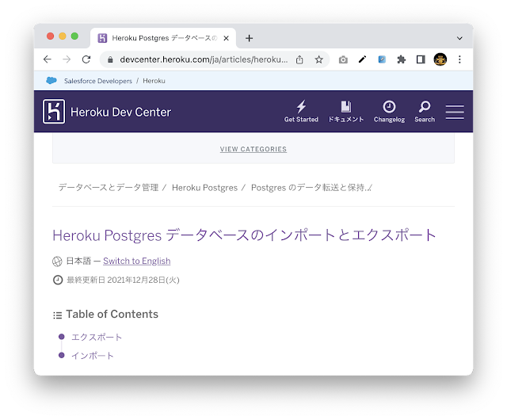The height and width of the screenshot is (420, 507).
Task: Open a new tab with plus button
Action: pyautogui.click(x=249, y=38)
